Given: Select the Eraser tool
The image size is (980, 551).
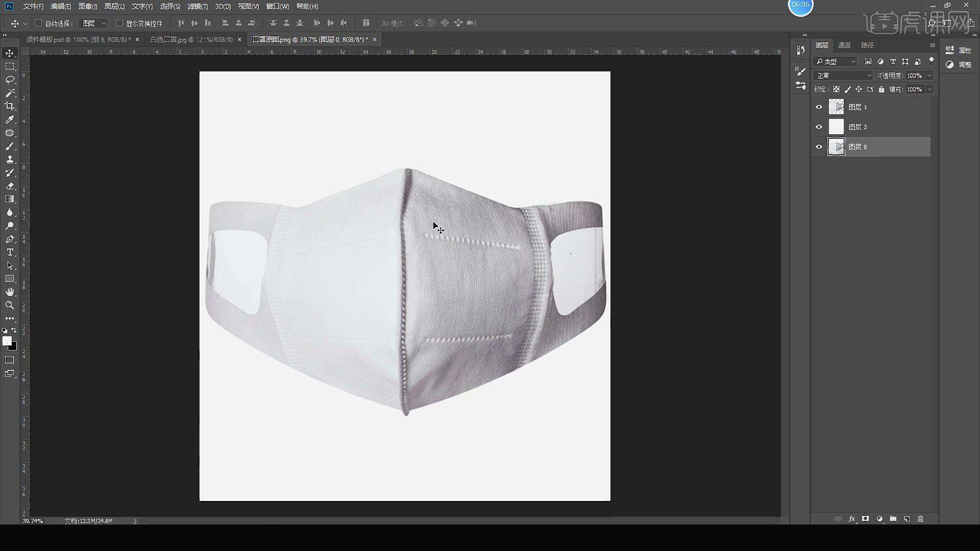Looking at the screenshot, I should coord(10,186).
